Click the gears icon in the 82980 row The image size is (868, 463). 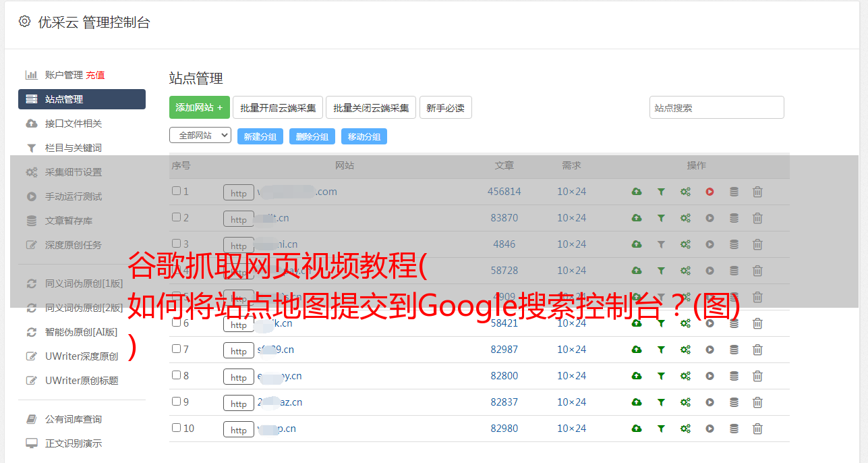click(685, 429)
